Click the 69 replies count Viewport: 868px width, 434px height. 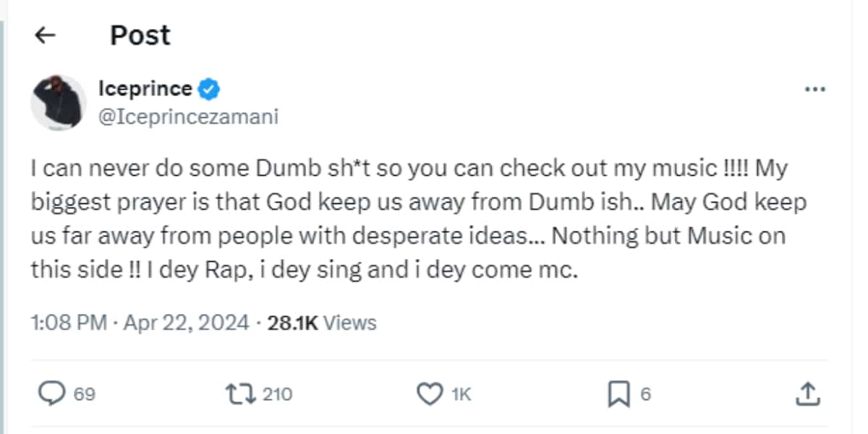(x=85, y=394)
